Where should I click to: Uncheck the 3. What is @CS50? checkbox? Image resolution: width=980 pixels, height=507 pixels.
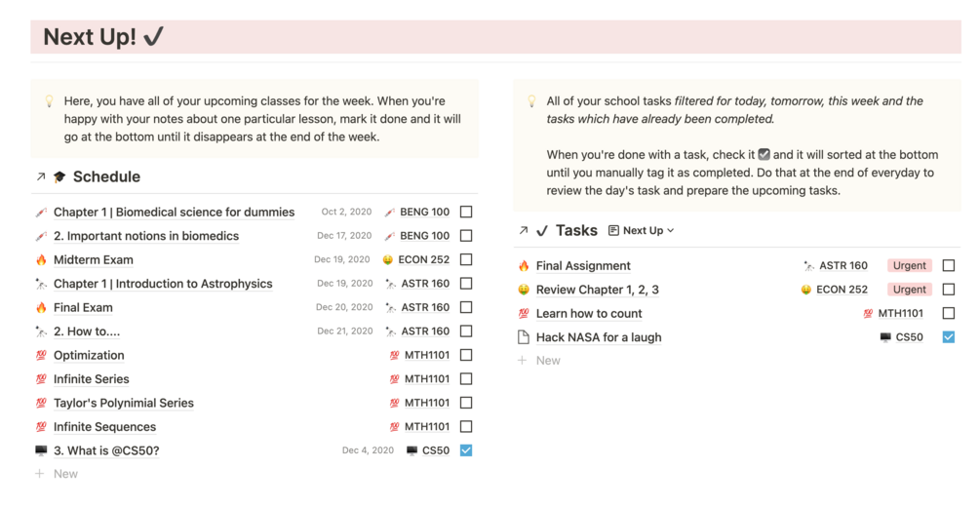(466, 450)
